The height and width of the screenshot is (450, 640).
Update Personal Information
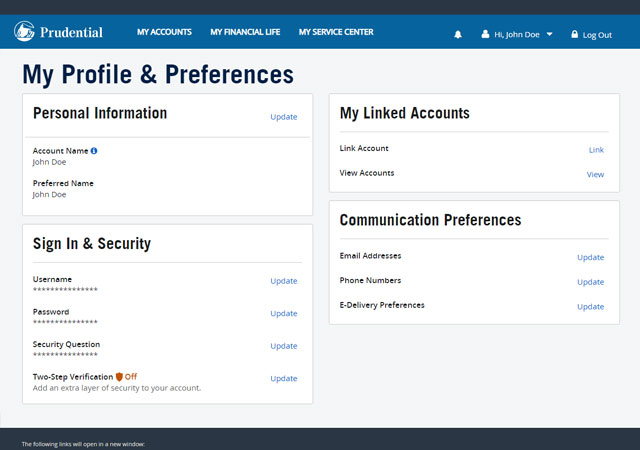[284, 117]
